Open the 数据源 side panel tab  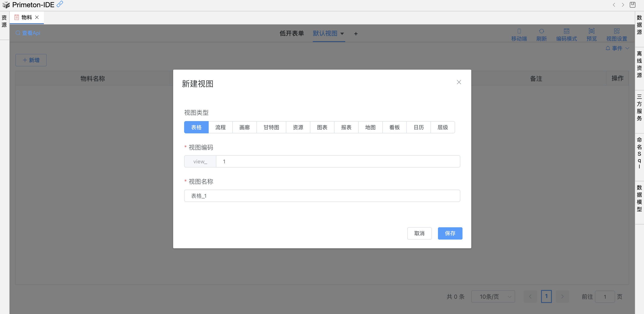point(639,25)
